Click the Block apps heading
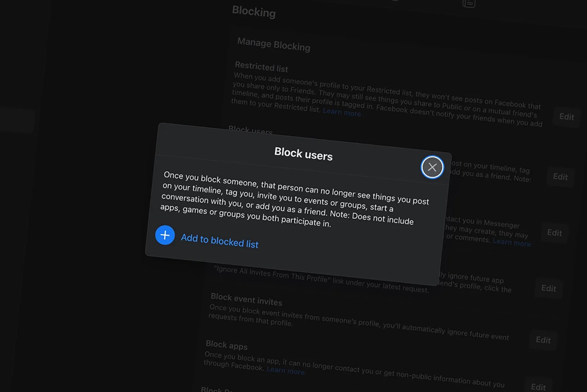This screenshot has height=392, width=587. 226,345
